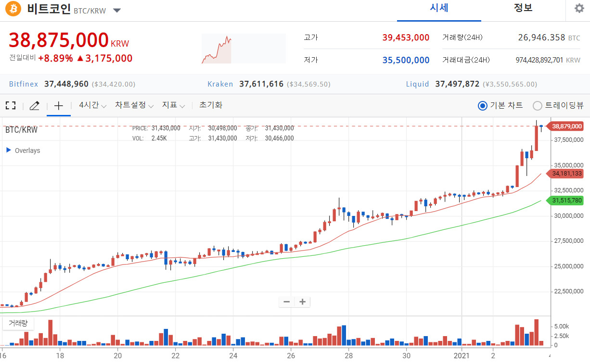Select the 시세 tab
The width and height of the screenshot is (590, 364).
point(438,8)
